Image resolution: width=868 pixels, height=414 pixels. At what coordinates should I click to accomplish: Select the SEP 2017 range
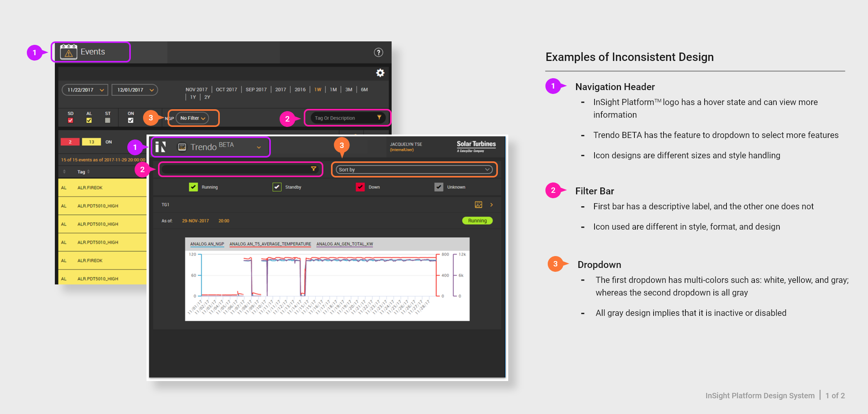tap(256, 89)
